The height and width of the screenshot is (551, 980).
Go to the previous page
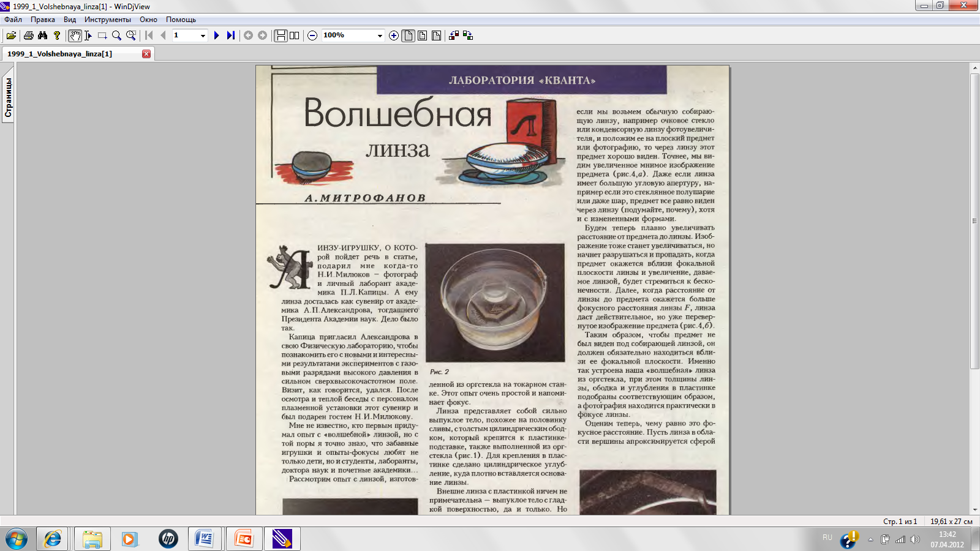[163, 36]
